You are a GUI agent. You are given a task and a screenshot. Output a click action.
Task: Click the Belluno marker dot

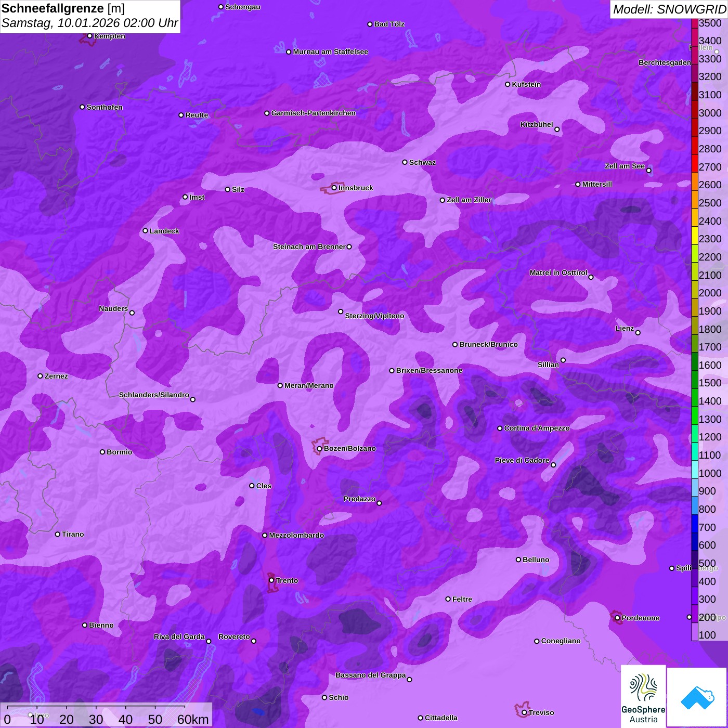pyautogui.click(x=518, y=560)
